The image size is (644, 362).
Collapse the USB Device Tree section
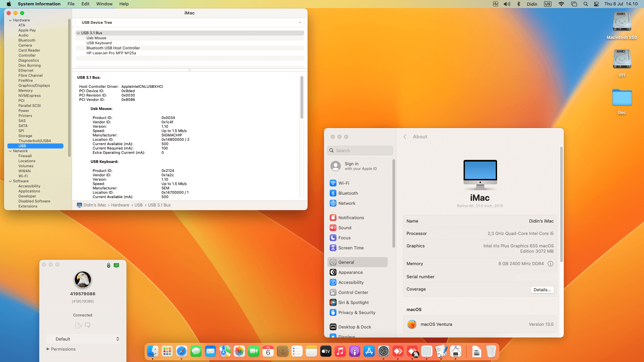[300, 22]
